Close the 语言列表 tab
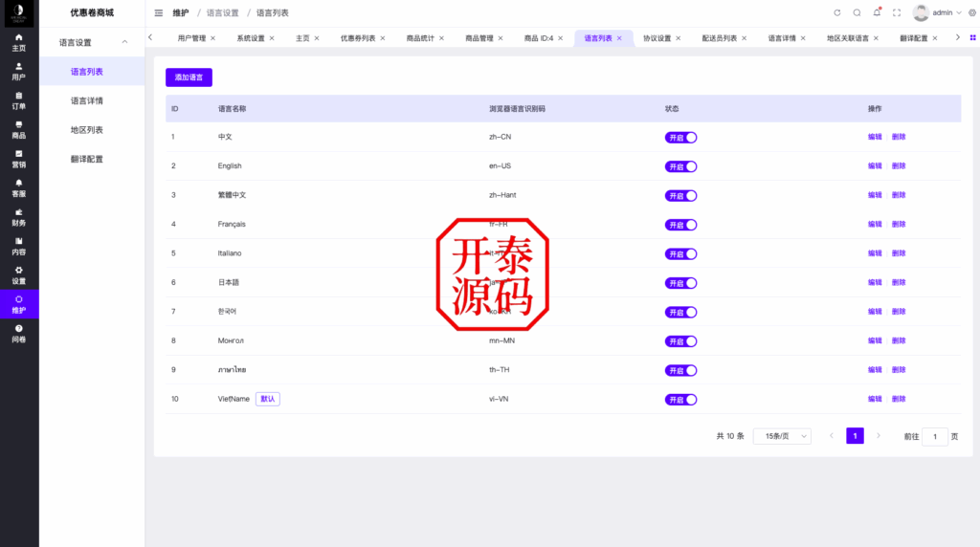980x547 pixels. coord(619,38)
